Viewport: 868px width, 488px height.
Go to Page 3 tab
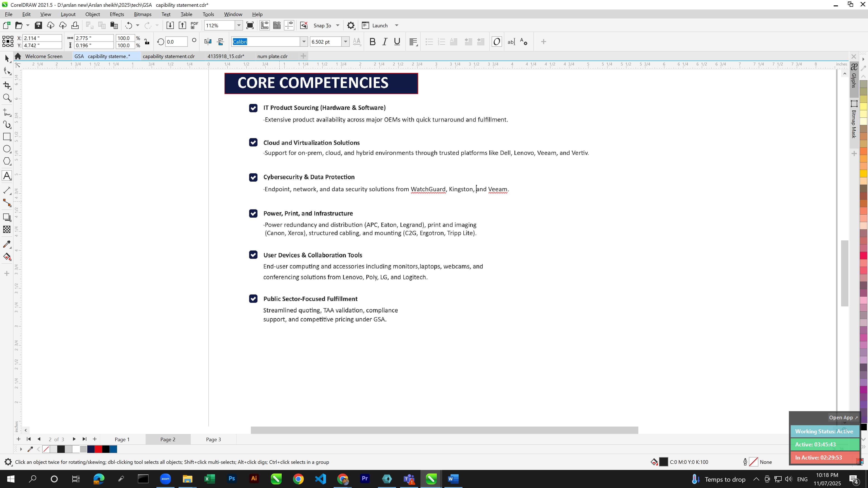tap(213, 439)
